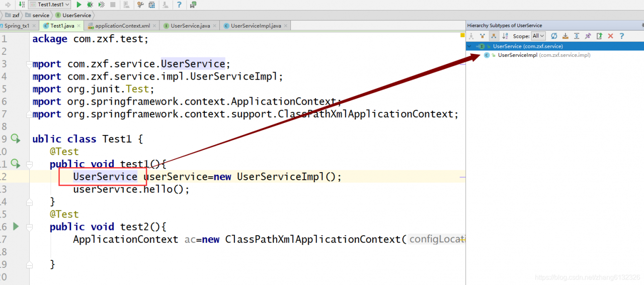The height and width of the screenshot is (285, 644).
Task: Open the Scope All dropdown
Action: 538,36
